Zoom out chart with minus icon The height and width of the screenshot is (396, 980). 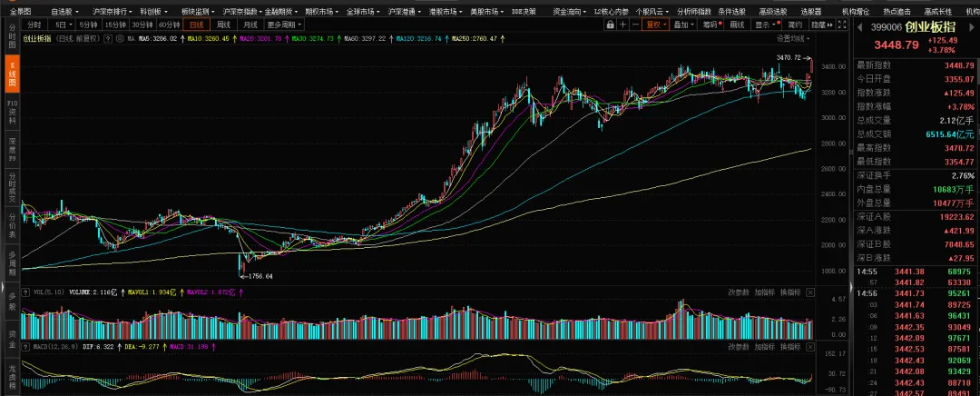(635, 25)
